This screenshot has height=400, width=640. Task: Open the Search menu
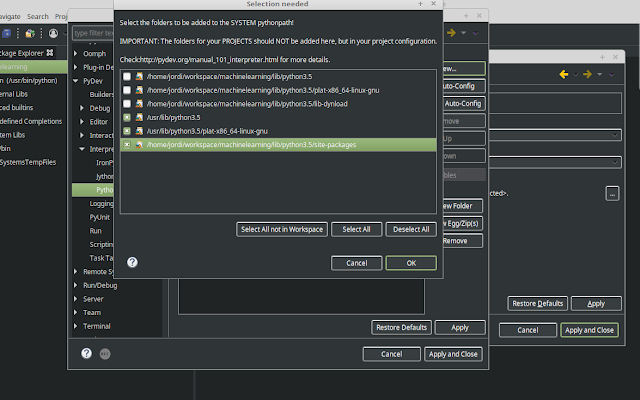point(38,16)
